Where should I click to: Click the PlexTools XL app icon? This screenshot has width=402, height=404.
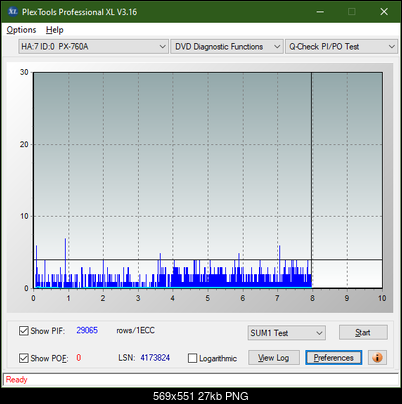click(x=12, y=12)
